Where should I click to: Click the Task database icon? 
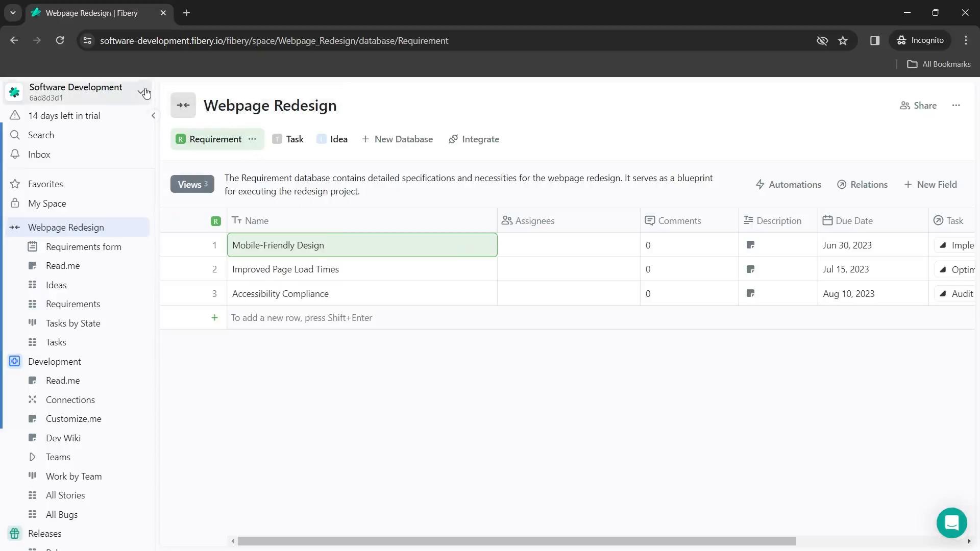click(x=277, y=139)
